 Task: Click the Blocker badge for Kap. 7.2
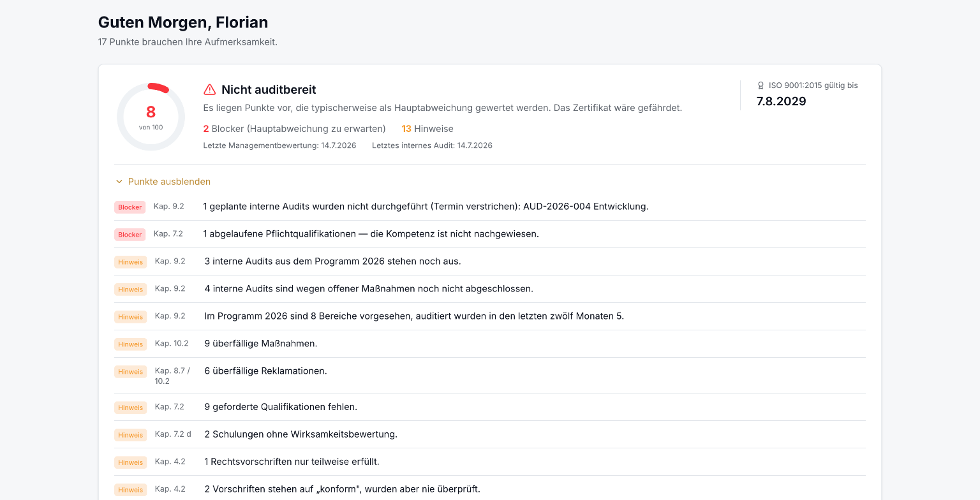(130, 235)
